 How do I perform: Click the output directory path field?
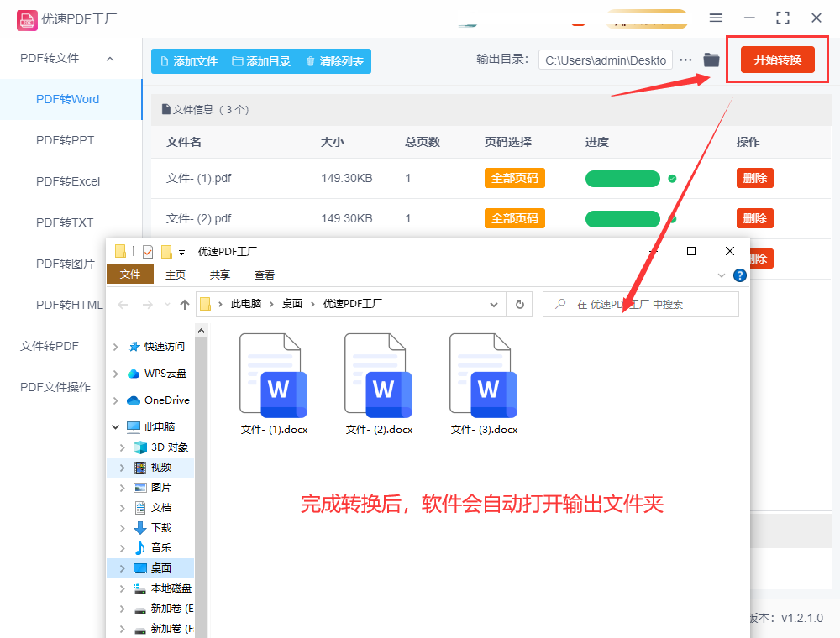pos(606,60)
